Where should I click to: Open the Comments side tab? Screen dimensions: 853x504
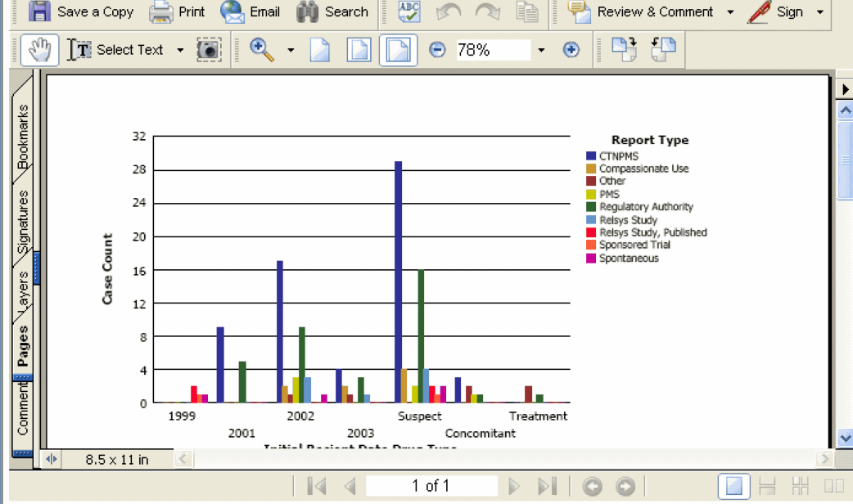click(22, 409)
